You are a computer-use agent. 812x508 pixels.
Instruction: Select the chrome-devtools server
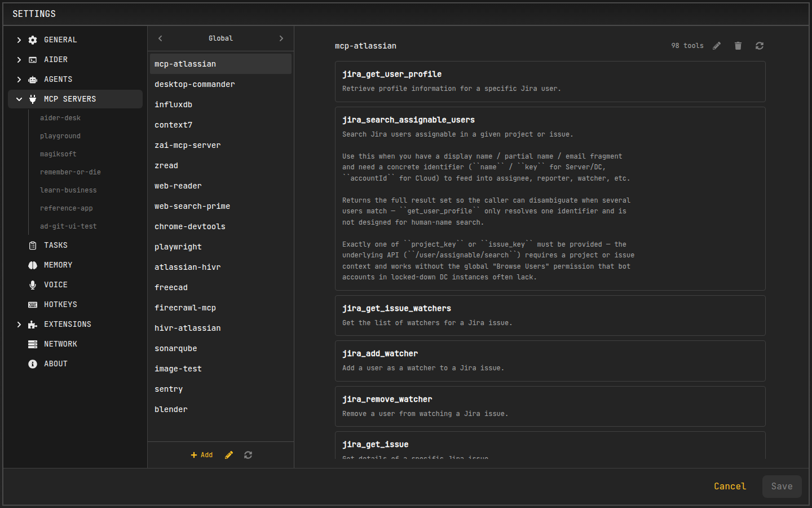[220, 226]
